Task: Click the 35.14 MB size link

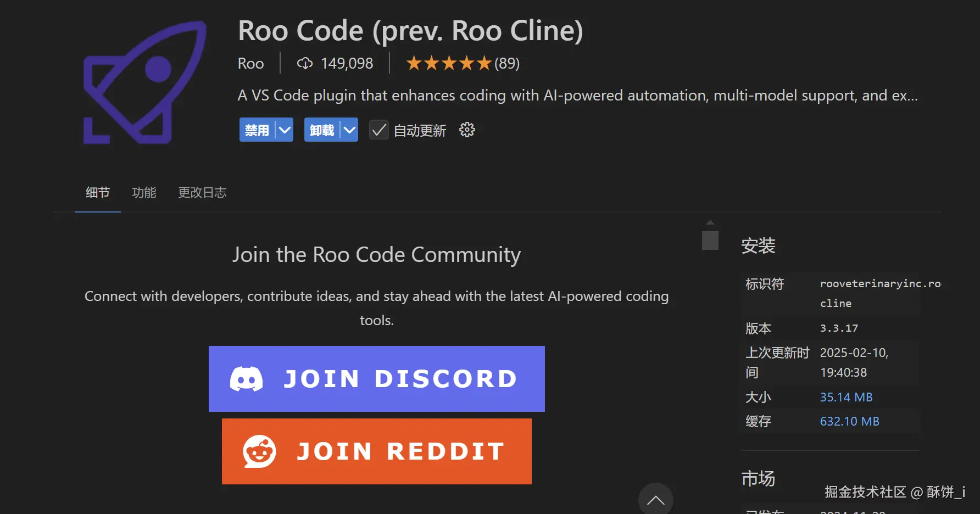Action: 846,397
